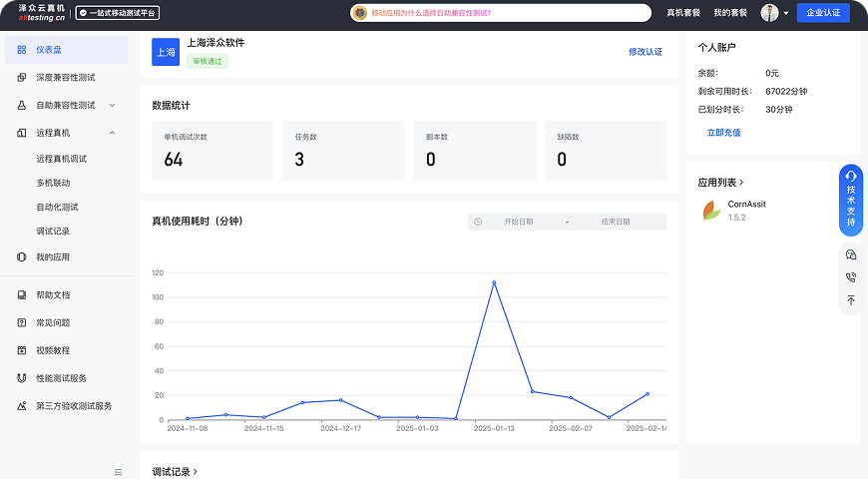
Task: Expand the 自助兼容性测试 submenu
Action: pyautogui.click(x=112, y=105)
